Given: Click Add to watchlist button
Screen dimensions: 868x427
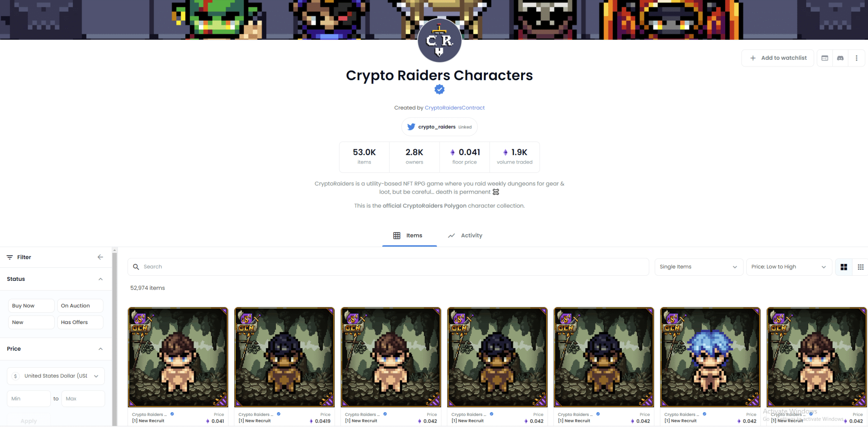Looking at the screenshot, I should click(x=778, y=58).
